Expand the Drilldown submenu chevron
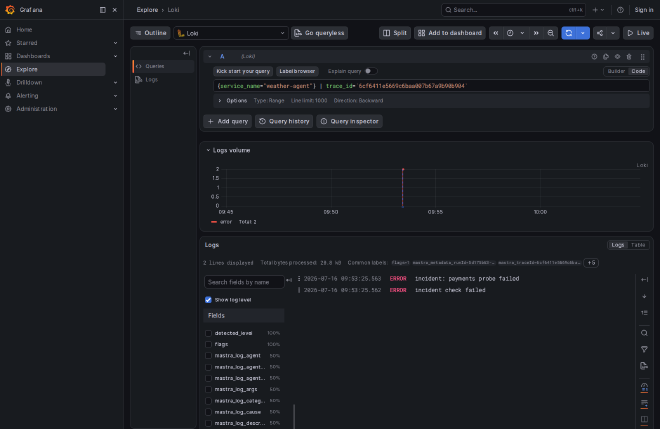The height and width of the screenshot is (429, 660). [115, 83]
